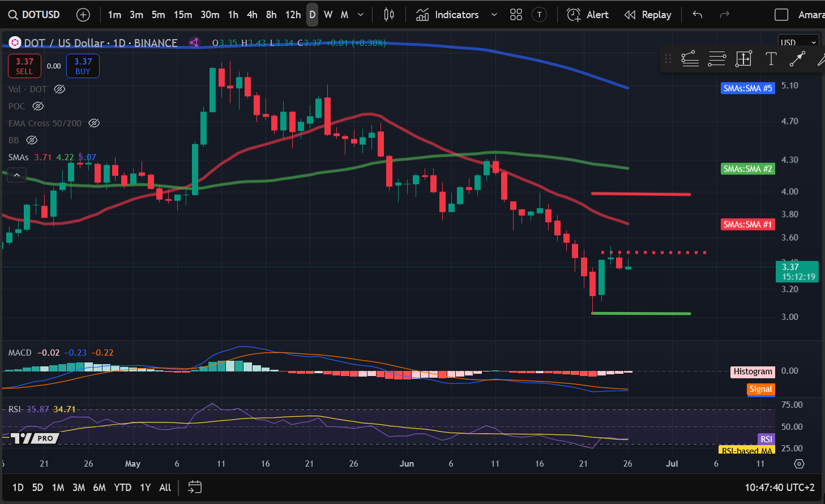Select SMAs indicator legend

coord(18,157)
